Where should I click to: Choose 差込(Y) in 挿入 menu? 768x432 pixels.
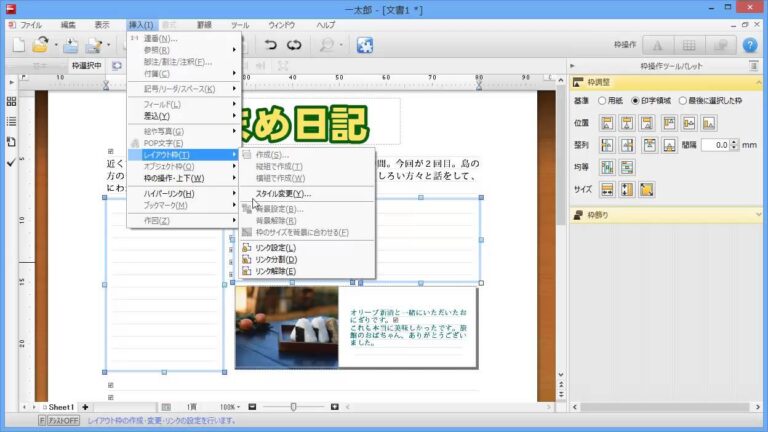[x=184, y=116]
